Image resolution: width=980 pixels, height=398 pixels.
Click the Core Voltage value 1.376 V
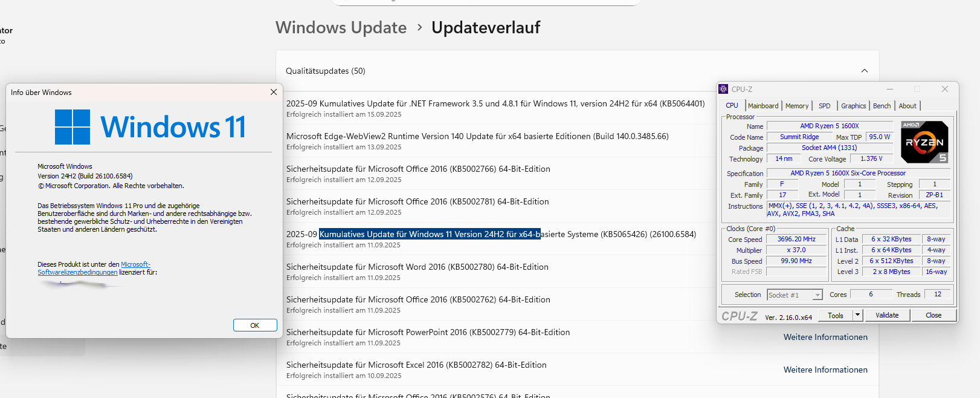(871, 158)
